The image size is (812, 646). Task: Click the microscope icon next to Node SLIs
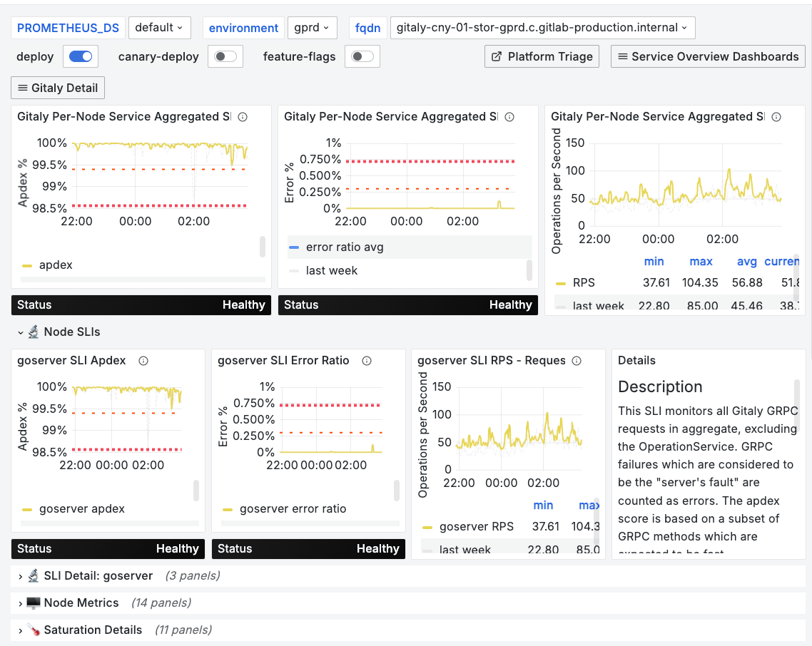[x=33, y=332]
